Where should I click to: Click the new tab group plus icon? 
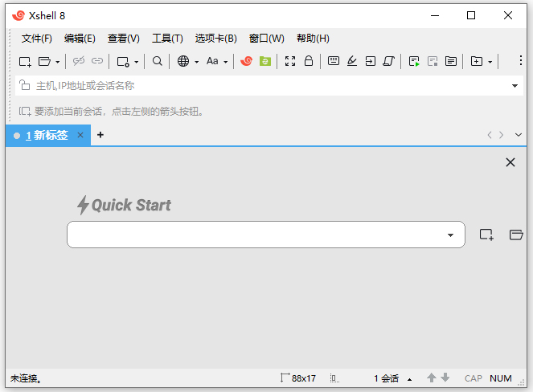(x=476, y=61)
